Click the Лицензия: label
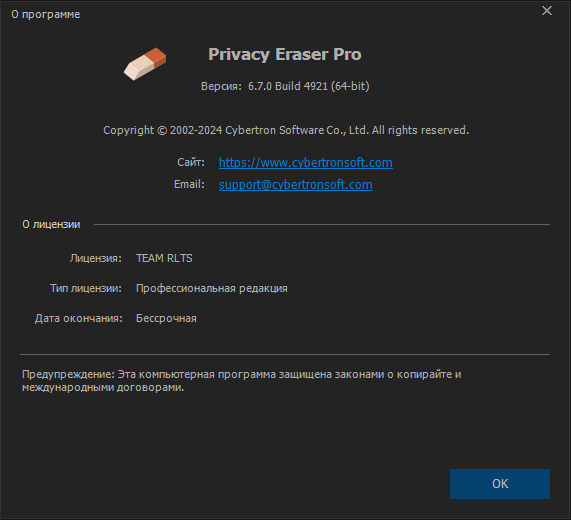Viewport: 571px width, 520px height. pyautogui.click(x=96, y=258)
